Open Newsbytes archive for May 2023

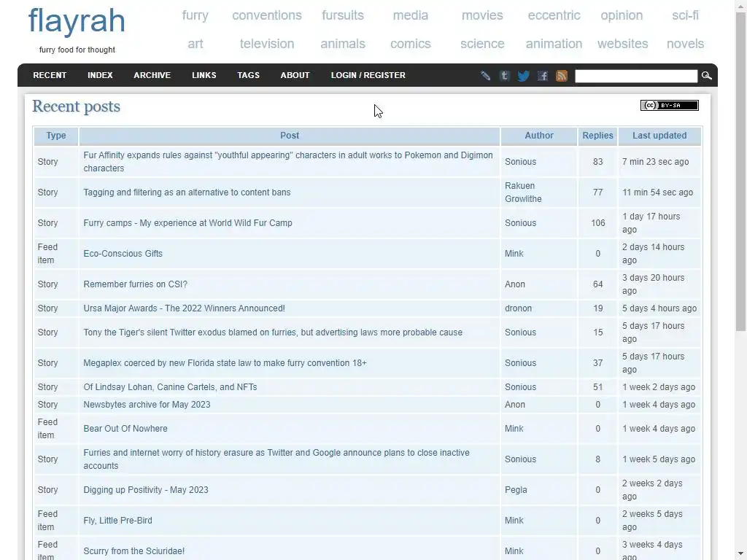pyautogui.click(x=147, y=405)
